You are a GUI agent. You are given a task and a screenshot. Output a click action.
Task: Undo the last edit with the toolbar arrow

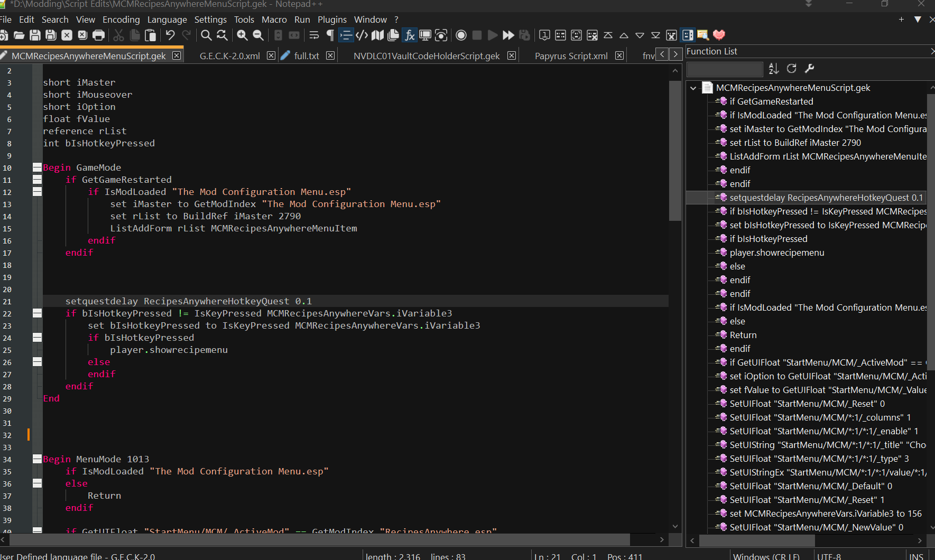170,35
